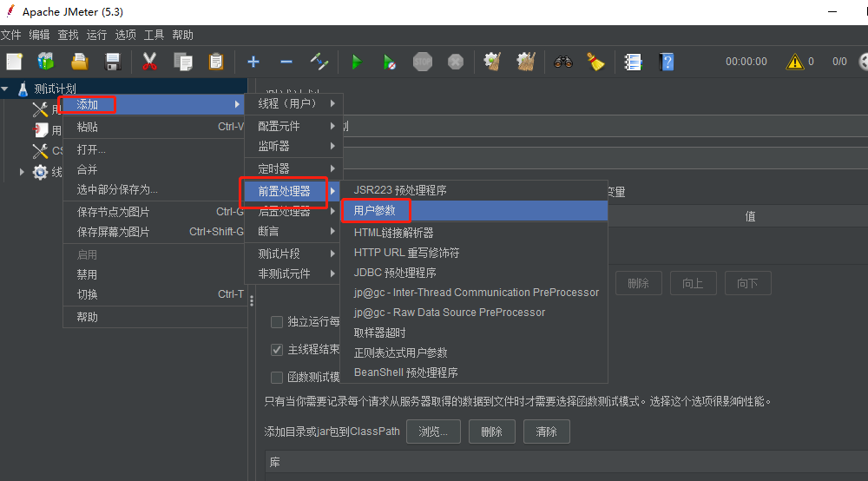Viewport: 868px width, 481px height.
Task: Expand the 断言 submenu
Action: pyautogui.click(x=293, y=231)
